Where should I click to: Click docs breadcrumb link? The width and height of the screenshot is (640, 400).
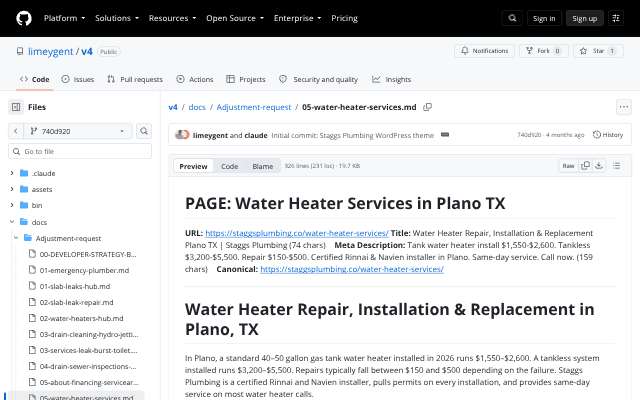click(x=197, y=107)
